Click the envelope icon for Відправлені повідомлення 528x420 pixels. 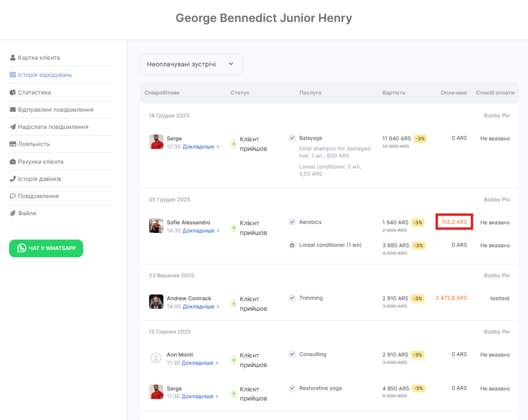coord(13,110)
